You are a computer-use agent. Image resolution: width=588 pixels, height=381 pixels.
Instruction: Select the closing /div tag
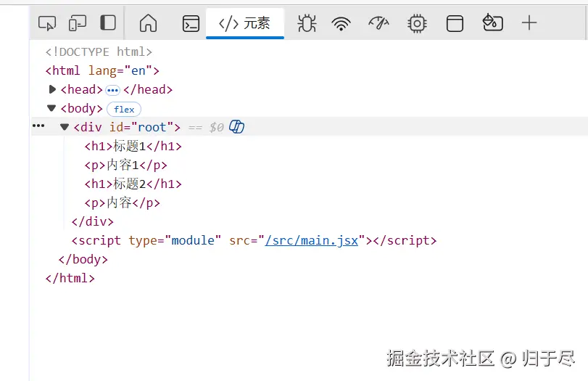coord(93,221)
